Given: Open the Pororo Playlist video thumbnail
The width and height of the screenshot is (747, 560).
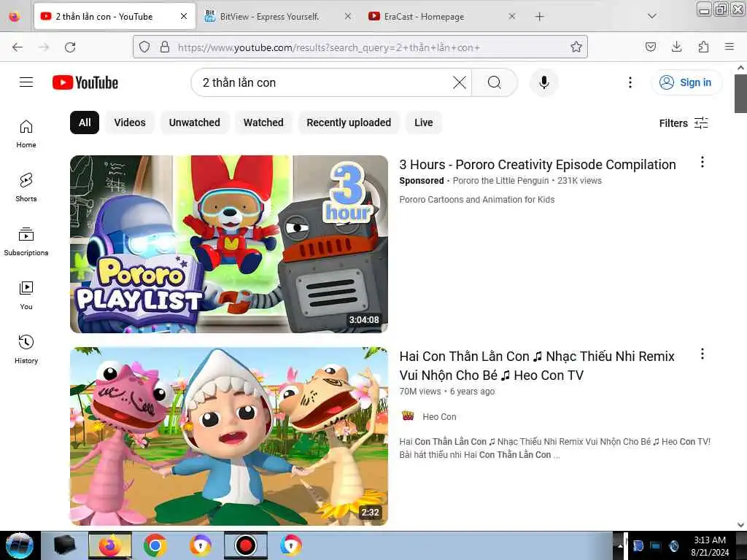Looking at the screenshot, I should pos(228,244).
